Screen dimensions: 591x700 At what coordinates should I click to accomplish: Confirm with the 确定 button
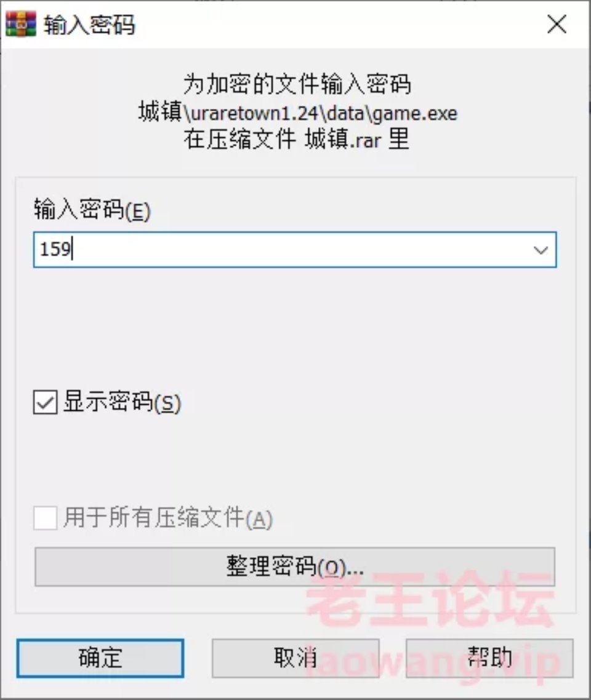pos(100,658)
